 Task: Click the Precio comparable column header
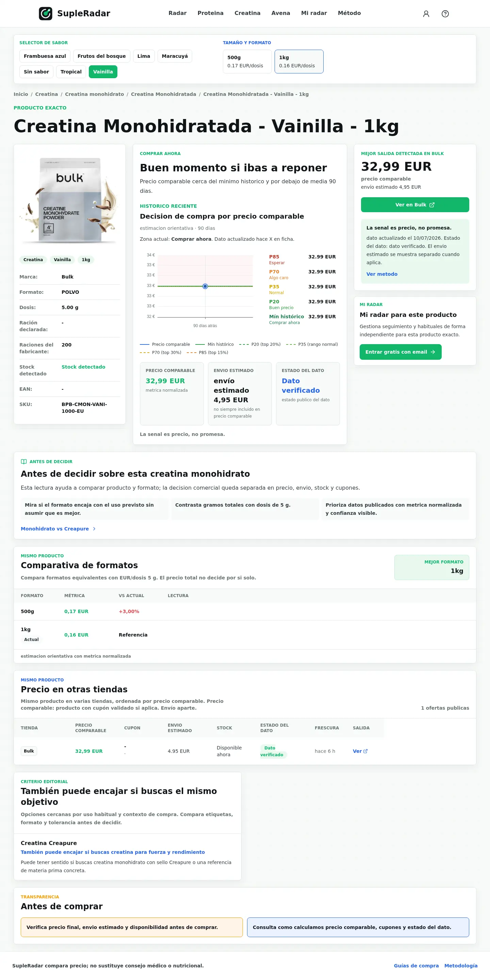coord(91,728)
